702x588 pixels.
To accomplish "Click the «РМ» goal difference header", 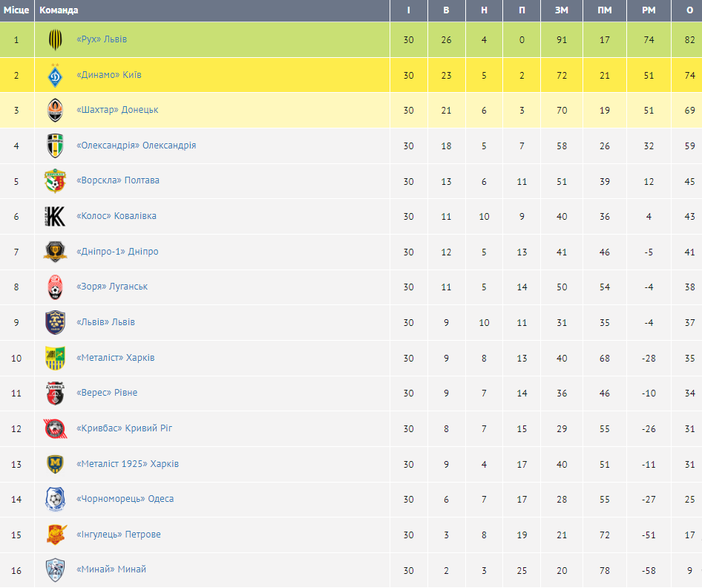I will click(x=649, y=10).
